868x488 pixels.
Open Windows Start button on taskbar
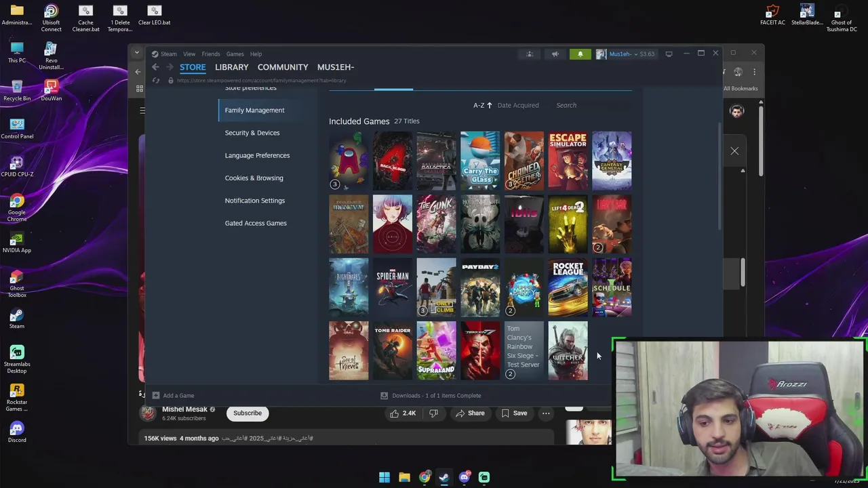coord(384,477)
